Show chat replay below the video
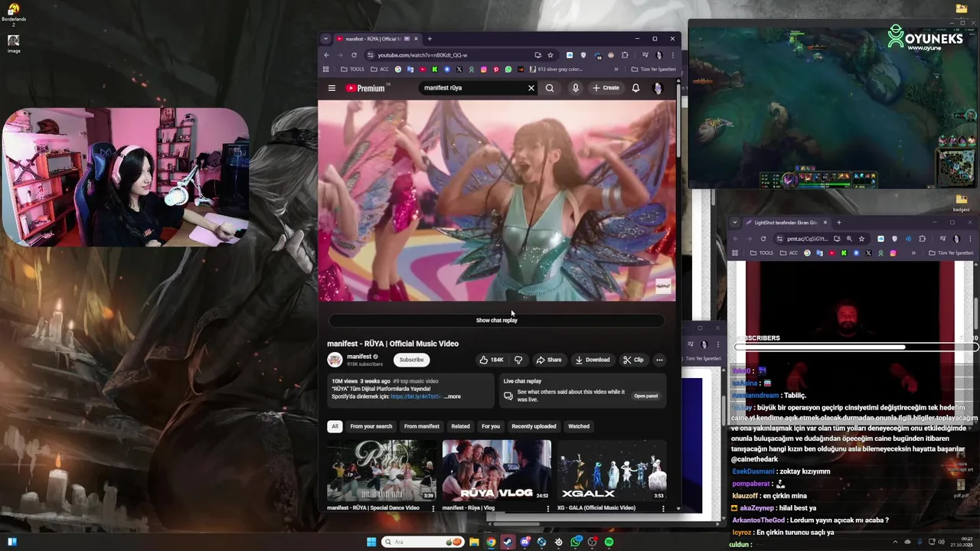The height and width of the screenshot is (551, 980). [x=497, y=320]
